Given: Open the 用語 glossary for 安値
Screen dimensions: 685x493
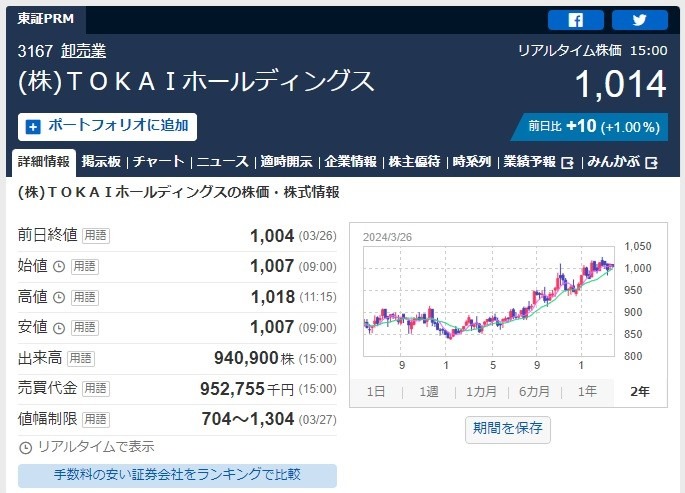Looking at the screenshot, I should 85,328.
